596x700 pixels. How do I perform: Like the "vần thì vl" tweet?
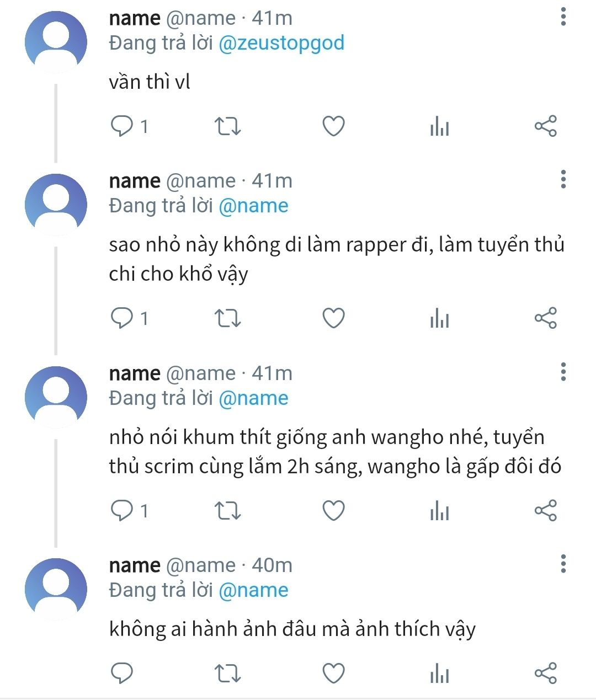pos(333,126)
